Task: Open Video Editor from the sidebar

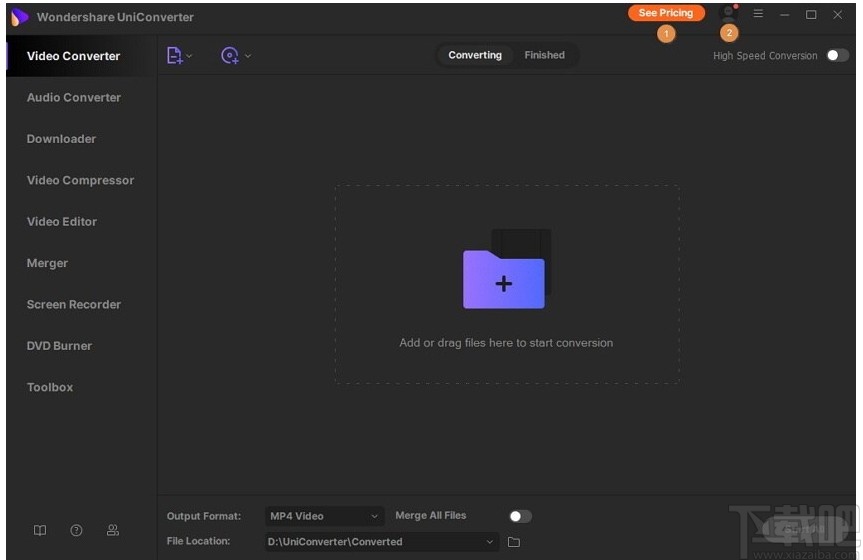Action: 62,221
